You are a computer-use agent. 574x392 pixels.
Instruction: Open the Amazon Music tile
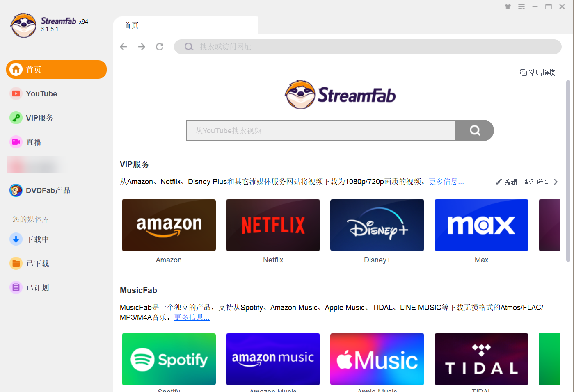click(273, 359)
